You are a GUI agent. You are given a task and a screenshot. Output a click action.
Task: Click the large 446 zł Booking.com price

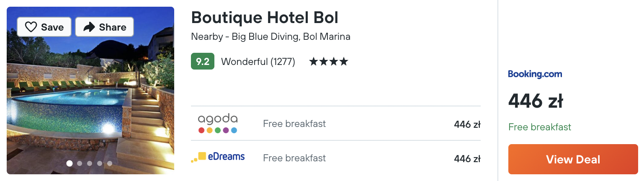536,101
